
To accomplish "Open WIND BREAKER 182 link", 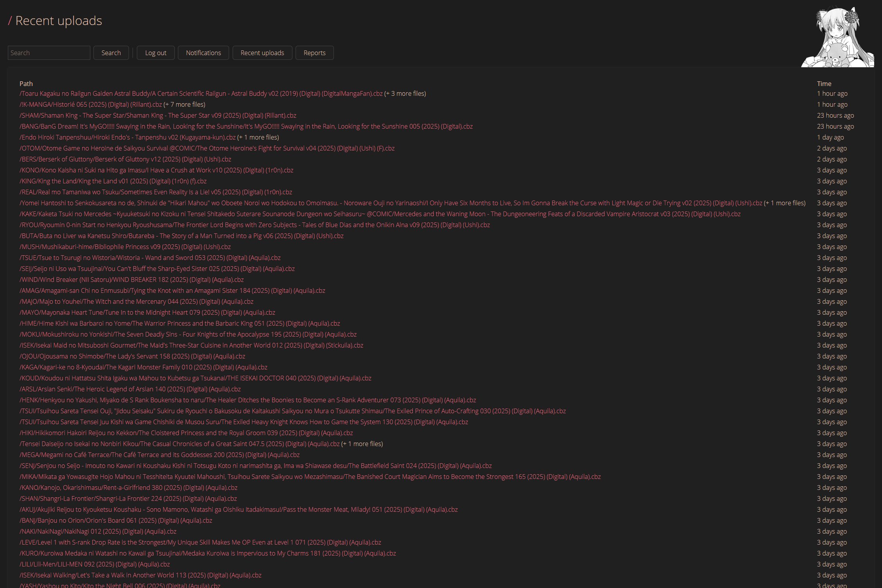I will (132, 280).
